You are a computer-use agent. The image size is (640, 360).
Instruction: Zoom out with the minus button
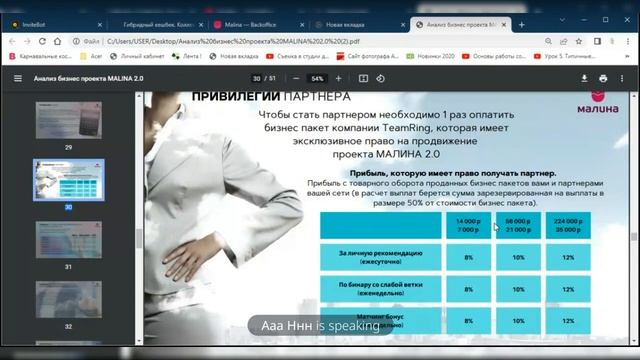(x=296, y=78)
